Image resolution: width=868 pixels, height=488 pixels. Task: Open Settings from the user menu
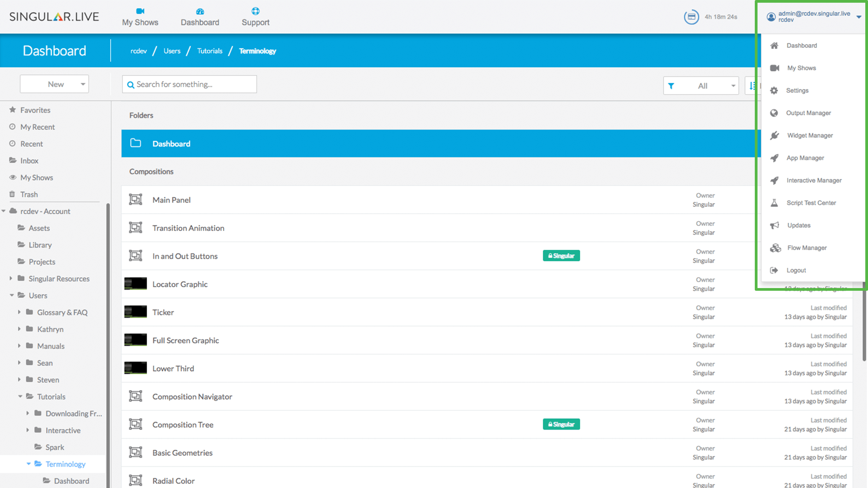pos(797,90)
